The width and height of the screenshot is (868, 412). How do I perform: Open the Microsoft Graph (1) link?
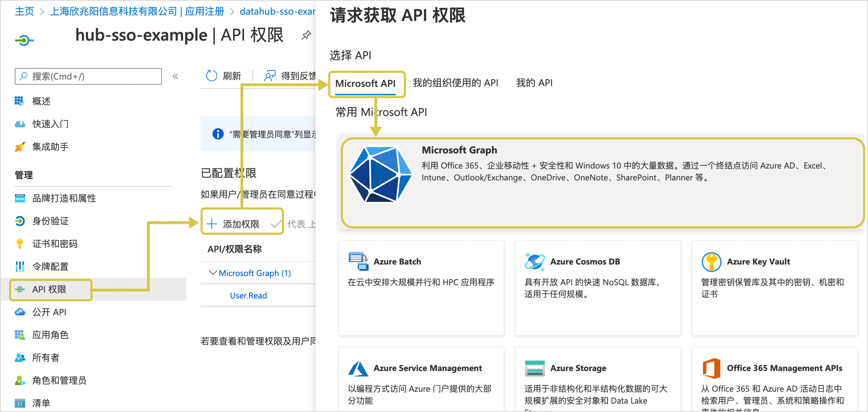(255, 273)
